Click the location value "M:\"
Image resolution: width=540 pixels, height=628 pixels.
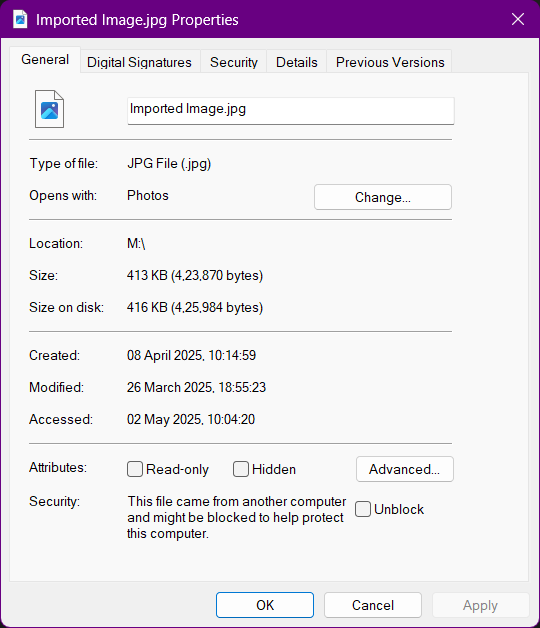(136, 244)
